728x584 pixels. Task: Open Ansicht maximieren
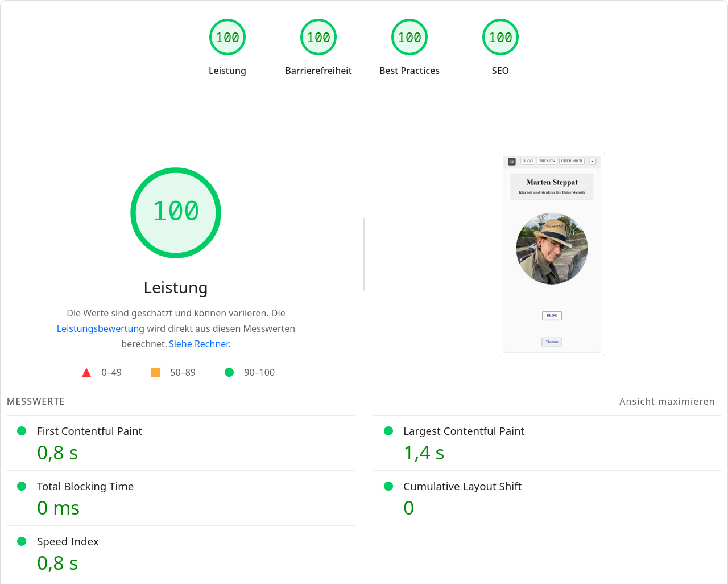667,401
